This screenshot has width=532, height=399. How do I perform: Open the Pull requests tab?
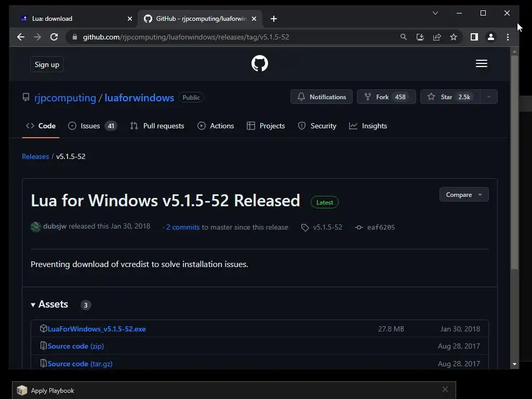pos(157,126)
